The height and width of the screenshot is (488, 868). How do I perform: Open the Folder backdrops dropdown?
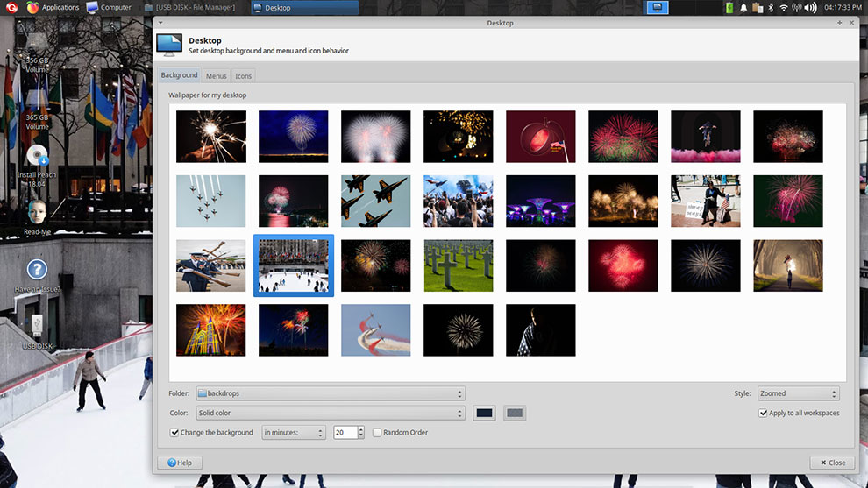(331, 393)
